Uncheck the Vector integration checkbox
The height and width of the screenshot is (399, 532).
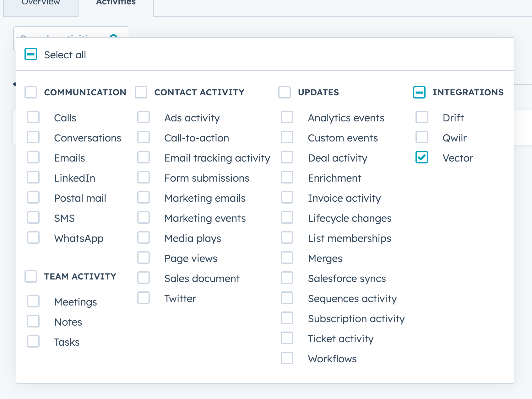pyautogui.click(x=422, y=157)
